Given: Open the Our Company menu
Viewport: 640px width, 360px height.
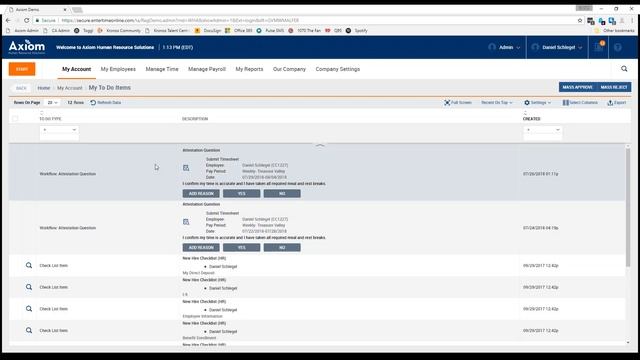Looking at the screenshot, I should click(289, 69).
